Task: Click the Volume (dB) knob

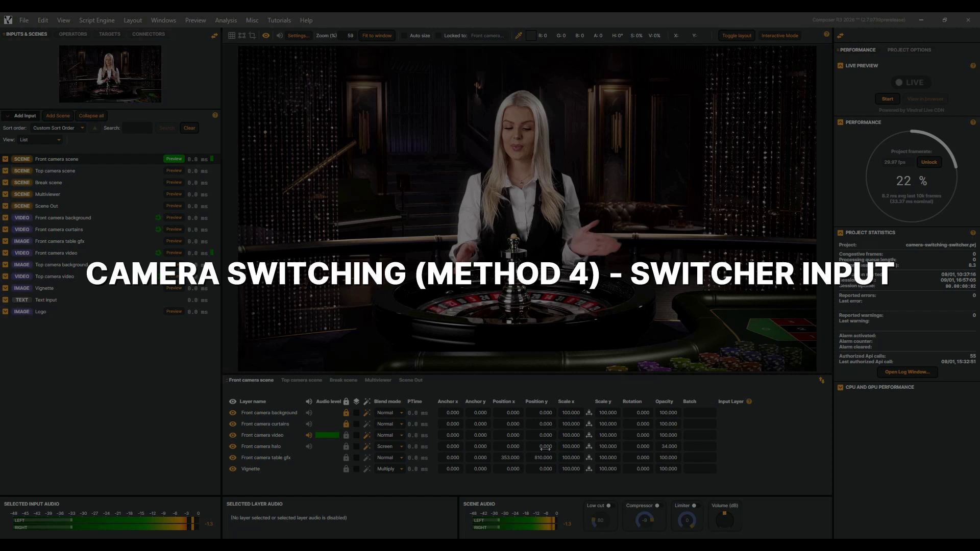Action: 724,520
